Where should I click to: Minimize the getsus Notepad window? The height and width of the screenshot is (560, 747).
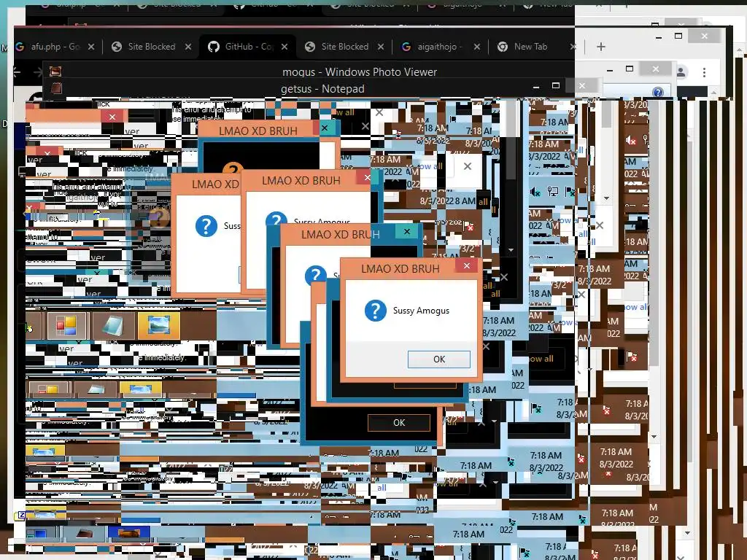(x=536, y=86)
